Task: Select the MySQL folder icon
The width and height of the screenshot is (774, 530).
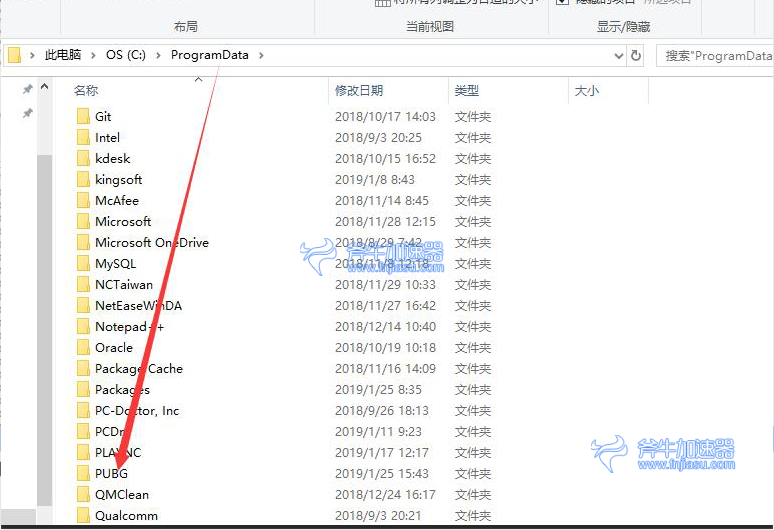Action: point(83,264)
